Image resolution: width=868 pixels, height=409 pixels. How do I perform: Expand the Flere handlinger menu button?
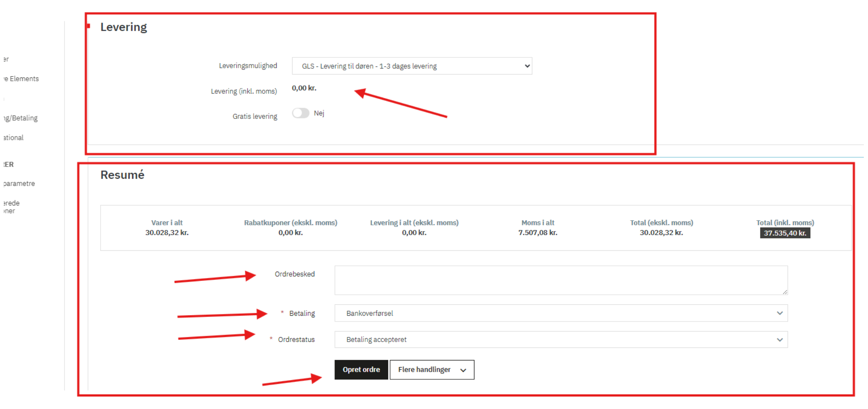pyautogui.click(x=432, y=370)
